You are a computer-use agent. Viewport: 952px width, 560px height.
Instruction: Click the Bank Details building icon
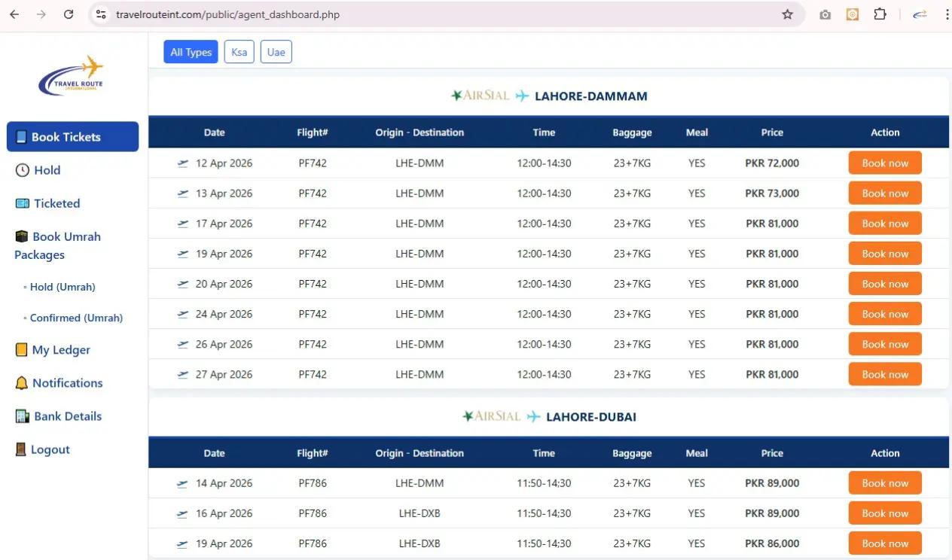click(23, 416)
